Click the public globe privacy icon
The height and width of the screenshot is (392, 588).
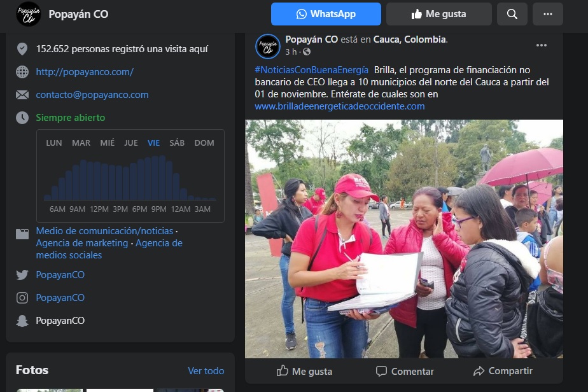[307, 52]
